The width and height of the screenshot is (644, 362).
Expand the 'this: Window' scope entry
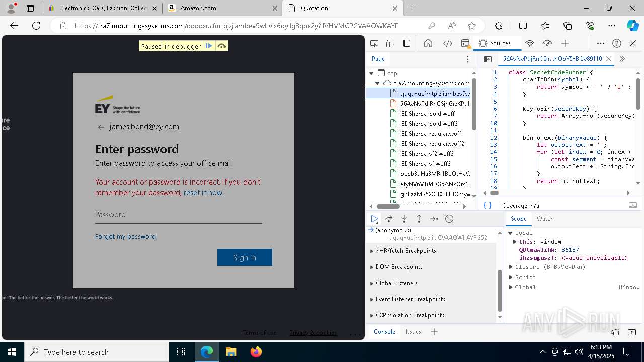pos(515,242)
